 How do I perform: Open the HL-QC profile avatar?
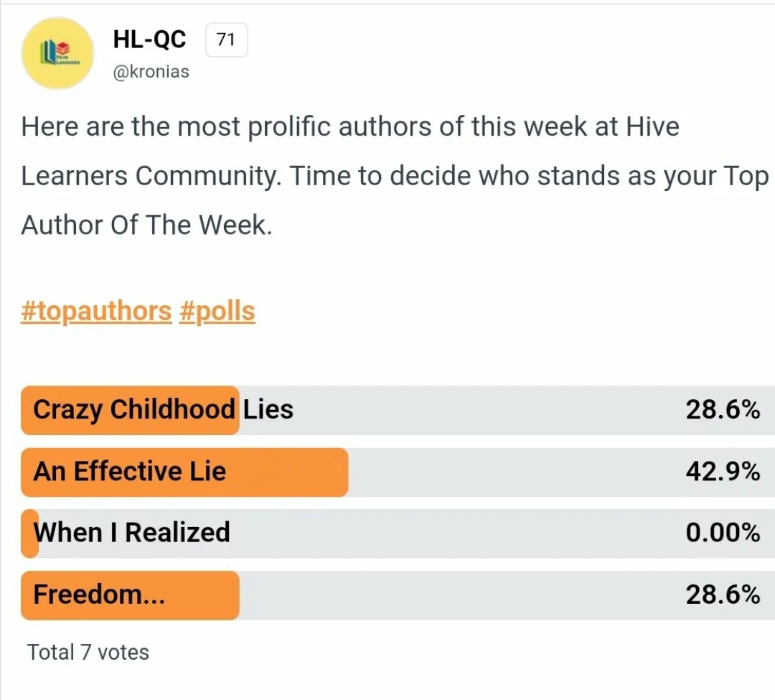point(57,53)
